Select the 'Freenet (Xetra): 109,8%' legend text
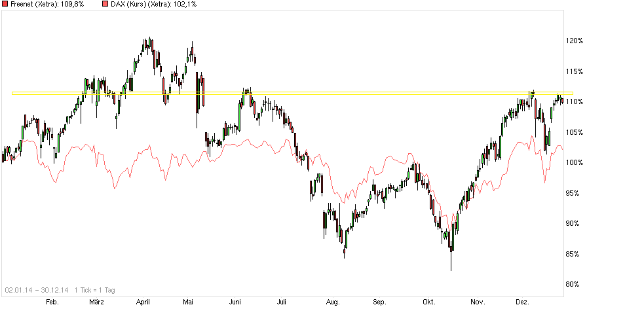 (x=47, y=4)
